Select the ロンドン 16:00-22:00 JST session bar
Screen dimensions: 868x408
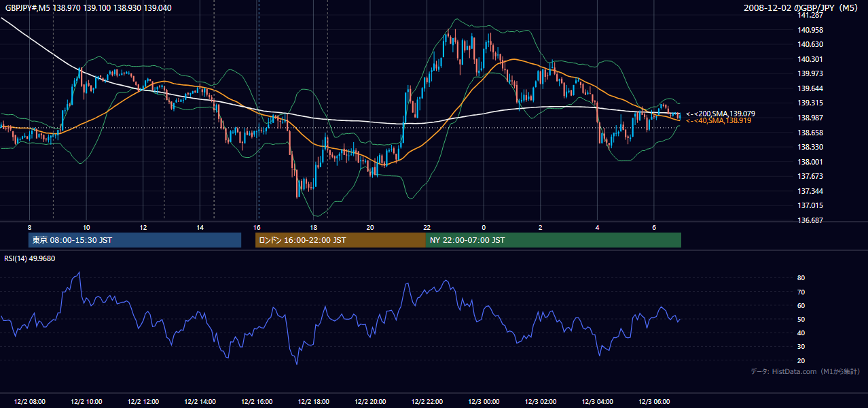[340, 240]
